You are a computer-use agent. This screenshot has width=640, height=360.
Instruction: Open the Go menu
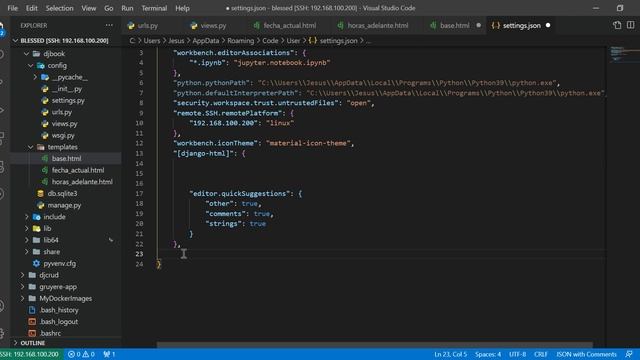(109, 8)
